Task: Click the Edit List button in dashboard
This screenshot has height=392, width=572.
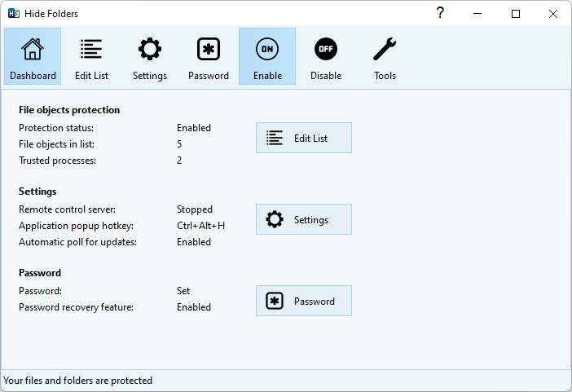Action: pyautogui.click(x=304, y=138)
